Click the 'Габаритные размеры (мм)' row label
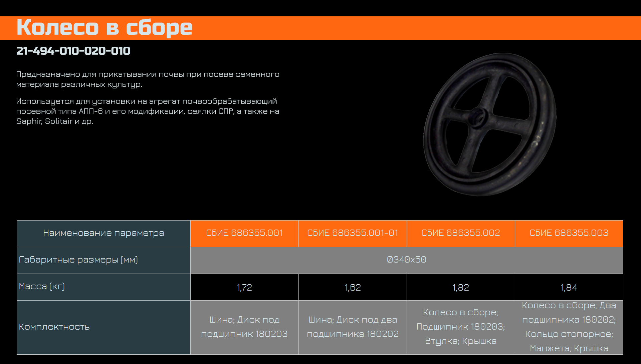The height and width of the screenshot is (364, 641). [78, 260]
